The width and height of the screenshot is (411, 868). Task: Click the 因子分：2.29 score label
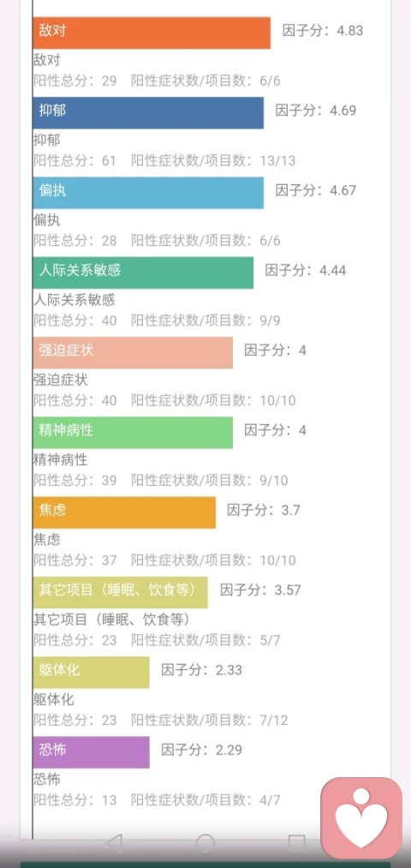click(201, 750)
